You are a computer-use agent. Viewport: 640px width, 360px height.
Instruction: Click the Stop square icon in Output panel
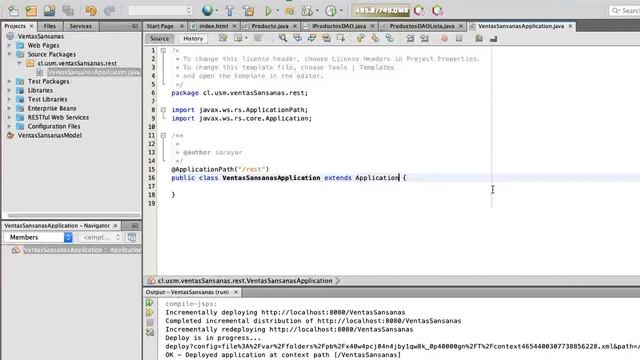click(150, 322)
